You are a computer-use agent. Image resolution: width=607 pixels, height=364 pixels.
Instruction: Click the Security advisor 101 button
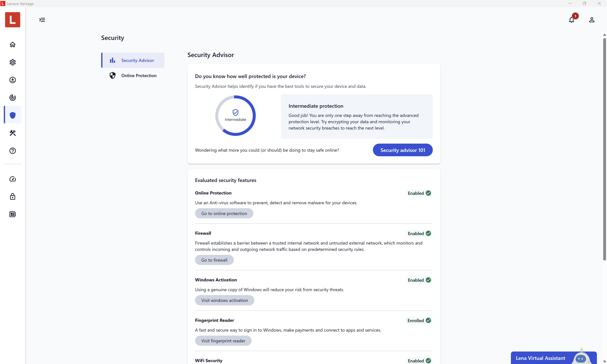402,150
